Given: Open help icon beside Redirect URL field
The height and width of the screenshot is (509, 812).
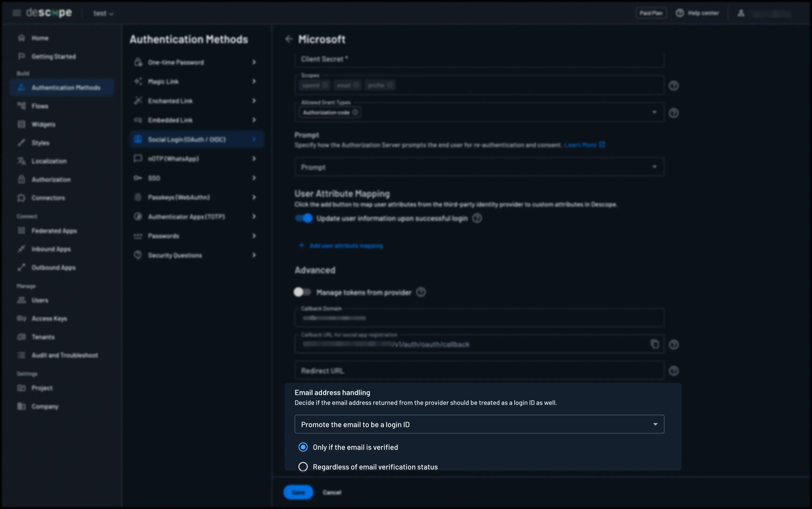Looking at the screenshot, I should (x=673, y=371).
